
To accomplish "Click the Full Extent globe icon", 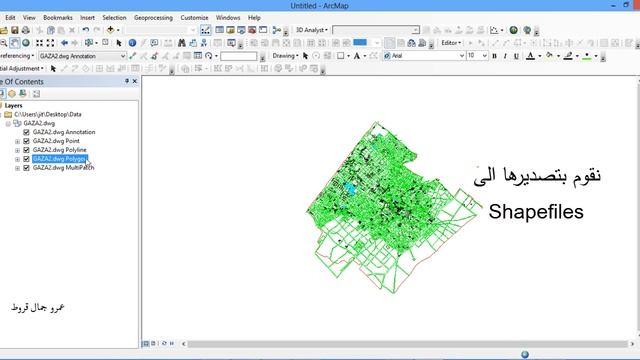I will coord(26,43).
